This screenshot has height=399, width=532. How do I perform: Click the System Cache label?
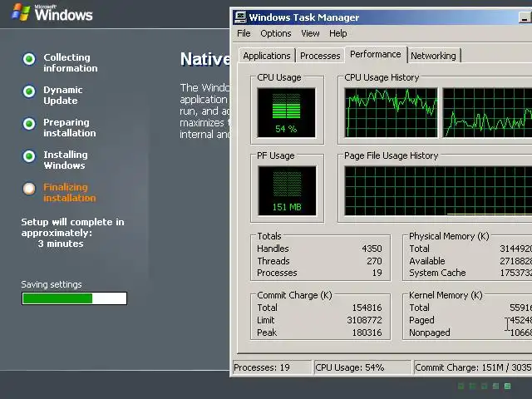pos(437,273)
